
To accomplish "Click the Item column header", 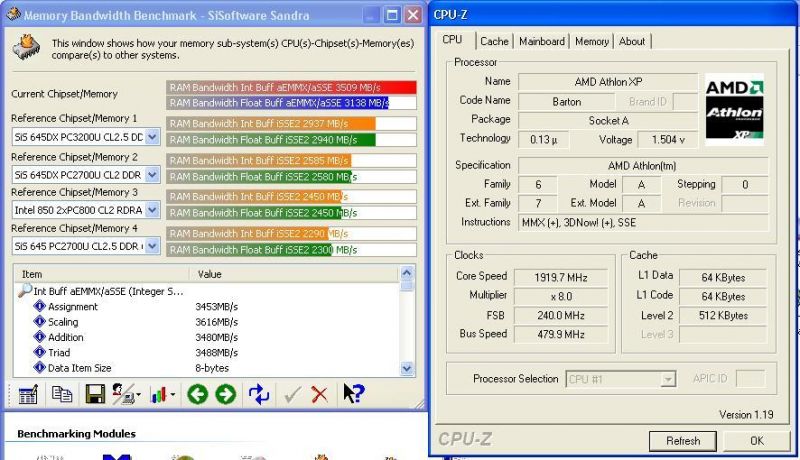I will click(101, 274).
